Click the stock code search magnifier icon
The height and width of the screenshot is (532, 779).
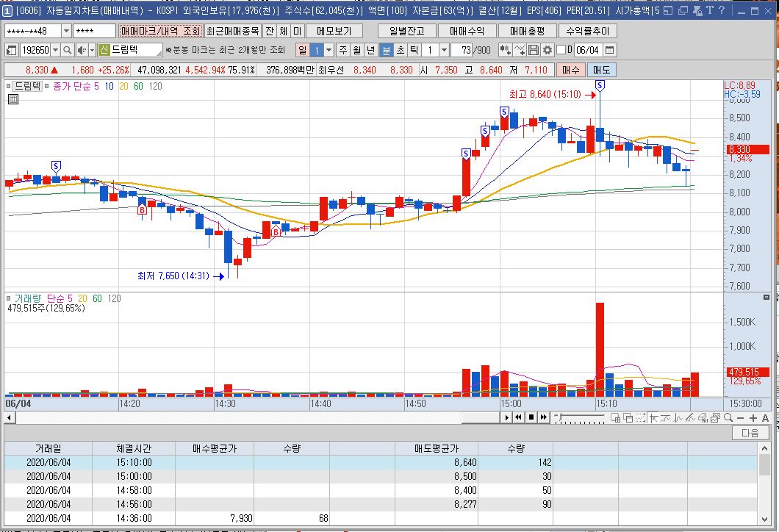pos(68,51)
